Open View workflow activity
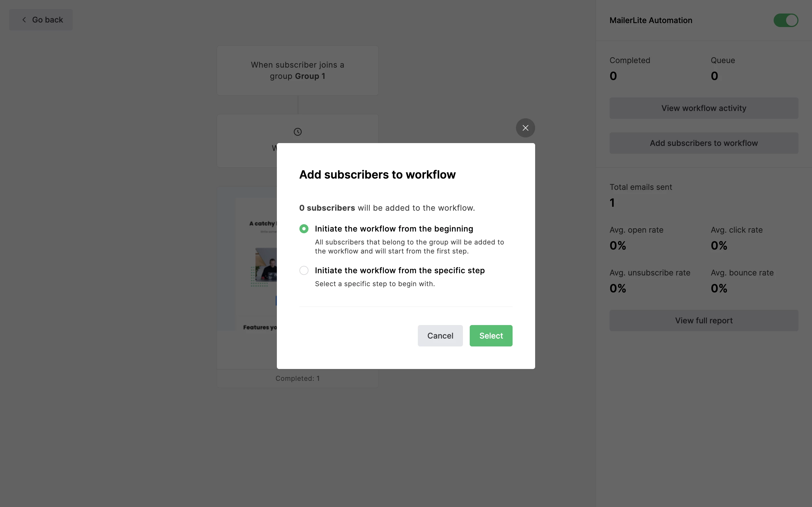 pyautogui.click(x=704, y=108)
